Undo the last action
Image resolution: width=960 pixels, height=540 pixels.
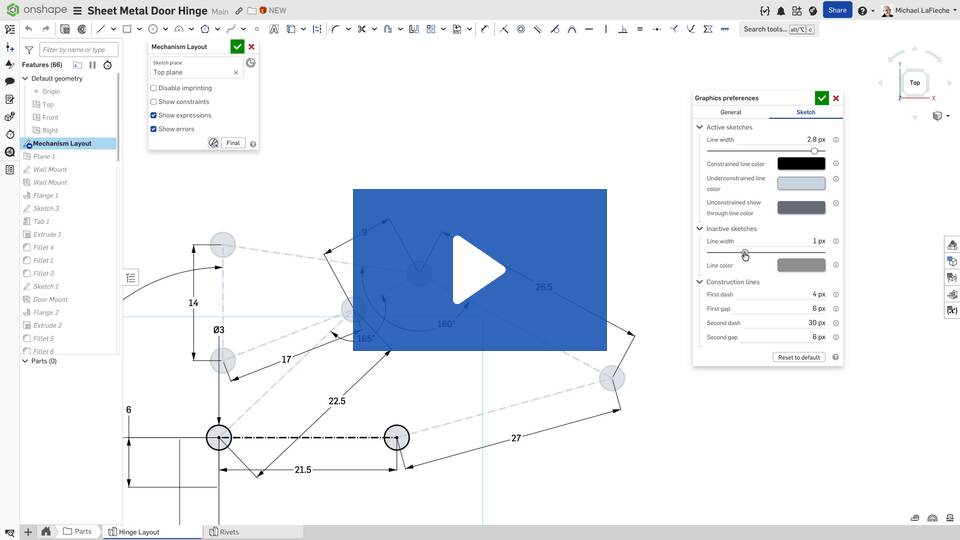coord(28,29)
